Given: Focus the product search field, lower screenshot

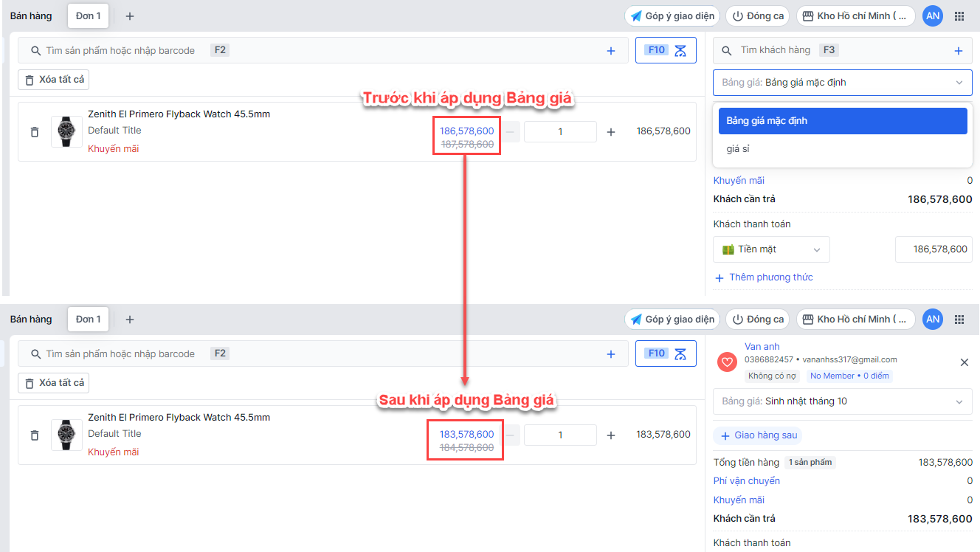Looking at the screenshot, I should 323,354.
